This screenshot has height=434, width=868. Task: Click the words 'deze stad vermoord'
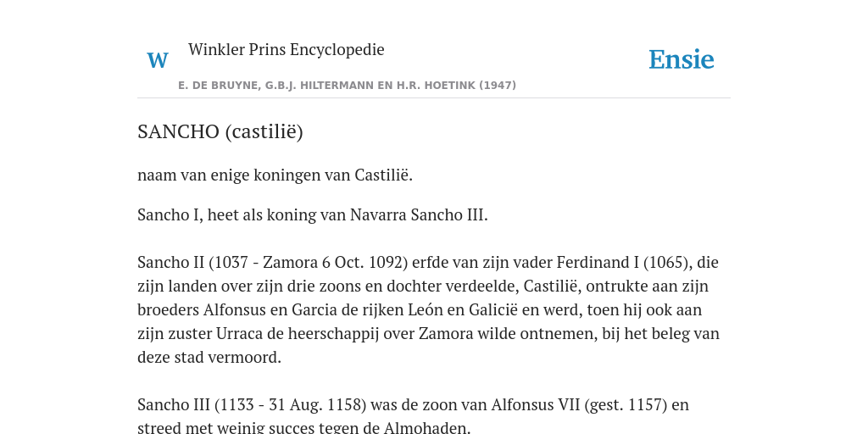click(208, 357)
